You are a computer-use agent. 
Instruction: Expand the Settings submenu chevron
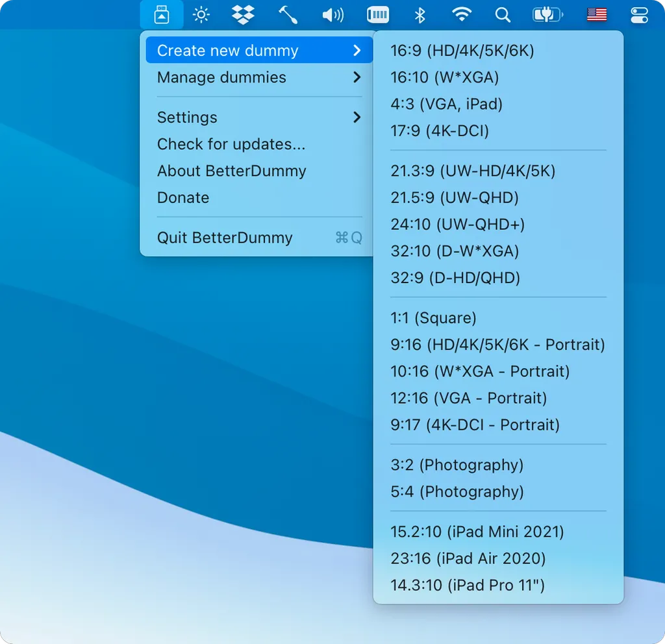357,118
